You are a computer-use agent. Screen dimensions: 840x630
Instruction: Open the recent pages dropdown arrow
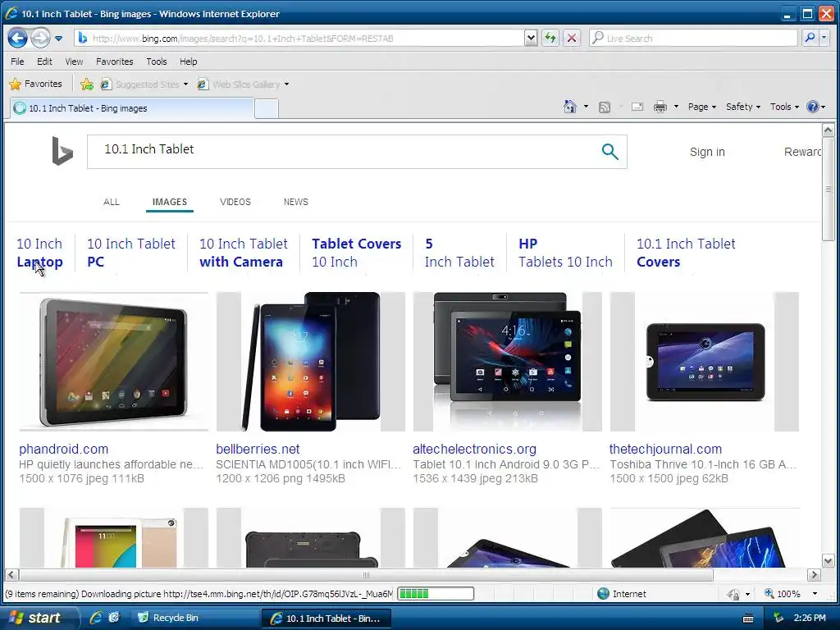coord(58,39)
